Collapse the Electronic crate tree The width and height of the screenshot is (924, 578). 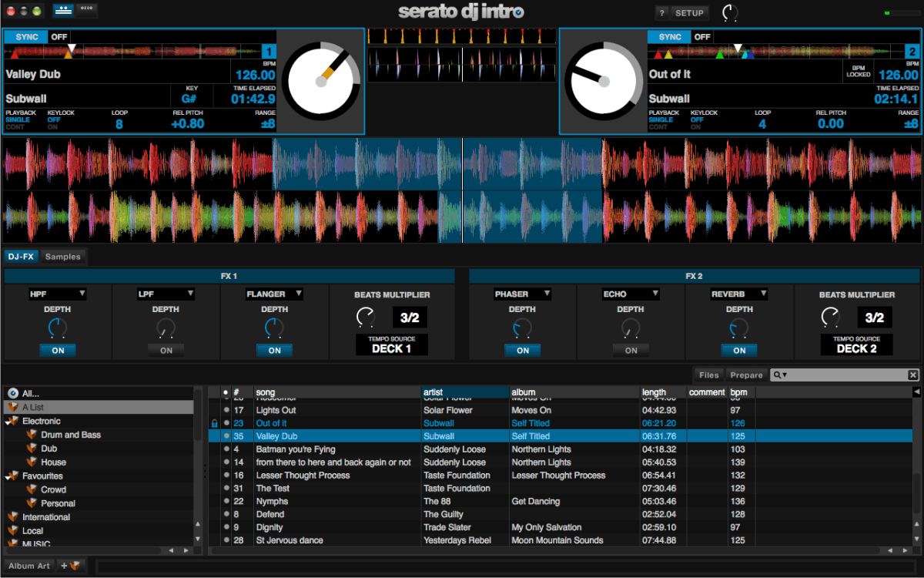point(8,422)
